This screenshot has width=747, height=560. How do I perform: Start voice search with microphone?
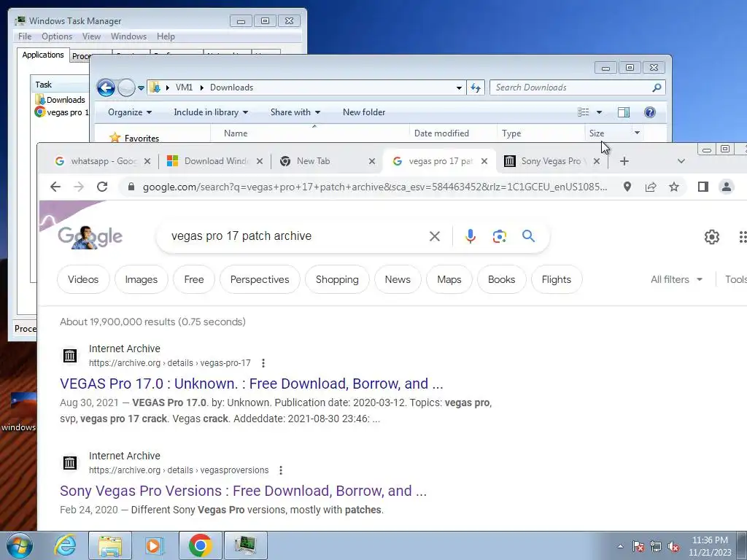click(x=471, y=236)
